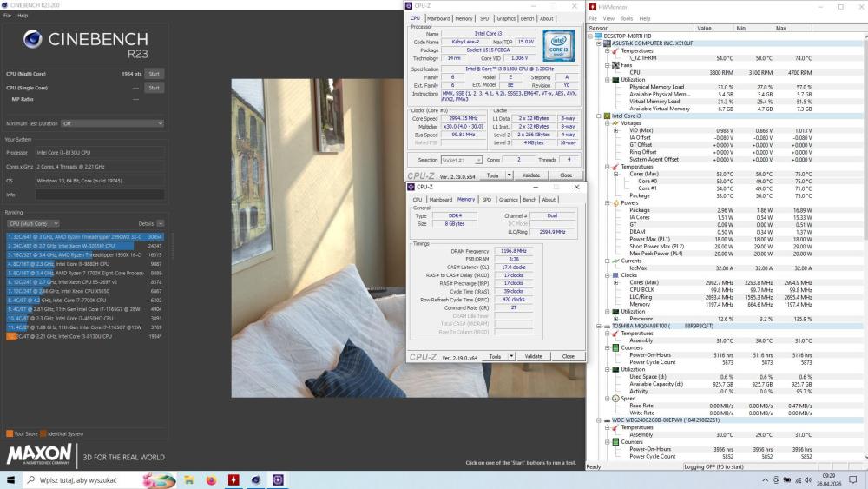Open Firefox from the taskbar
Screen dimensions: 868x489
(x=211, y=480)
